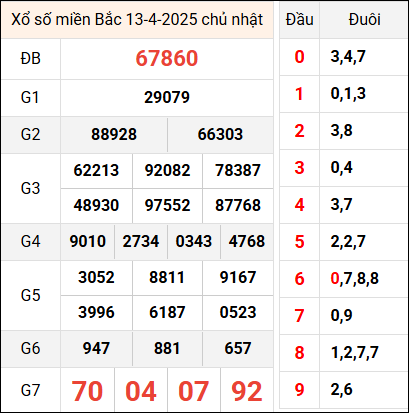Screen dimensions: 409x413
Task: Click the title Xổ số miền Bắc 13-4-2025
Action: (103, 19)
